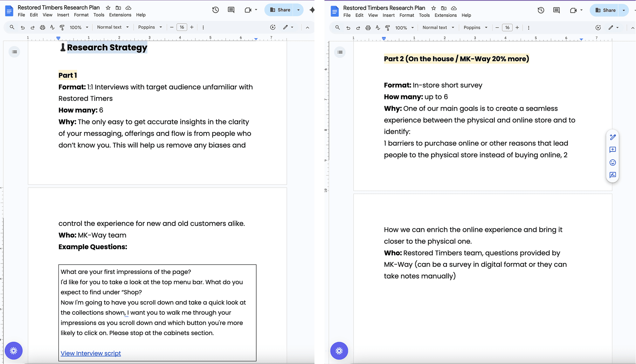The height and width of the screenshot is (364, 636).
Task: Hide the menus with chevron, left window
Action: tap(308, 28)
